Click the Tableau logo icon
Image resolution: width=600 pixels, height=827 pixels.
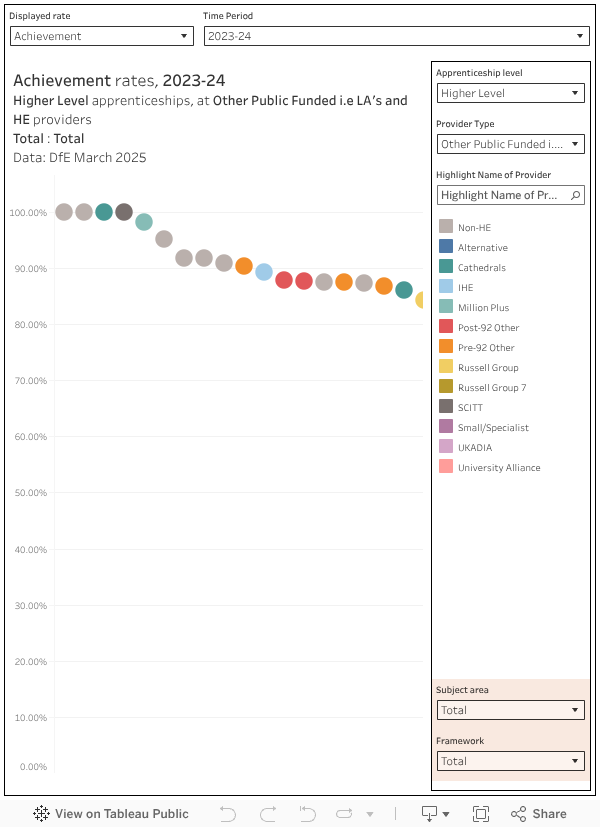pyautogui.click(x=42, y=813)
